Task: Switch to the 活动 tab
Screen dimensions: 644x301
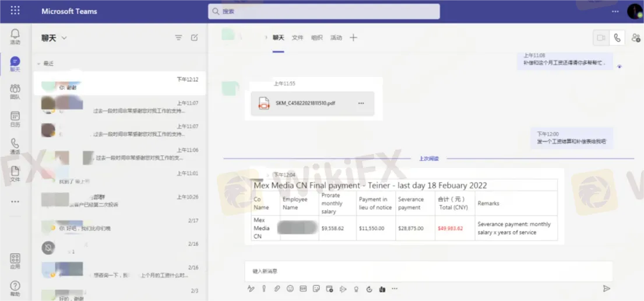Action: (x=336, y=37)
